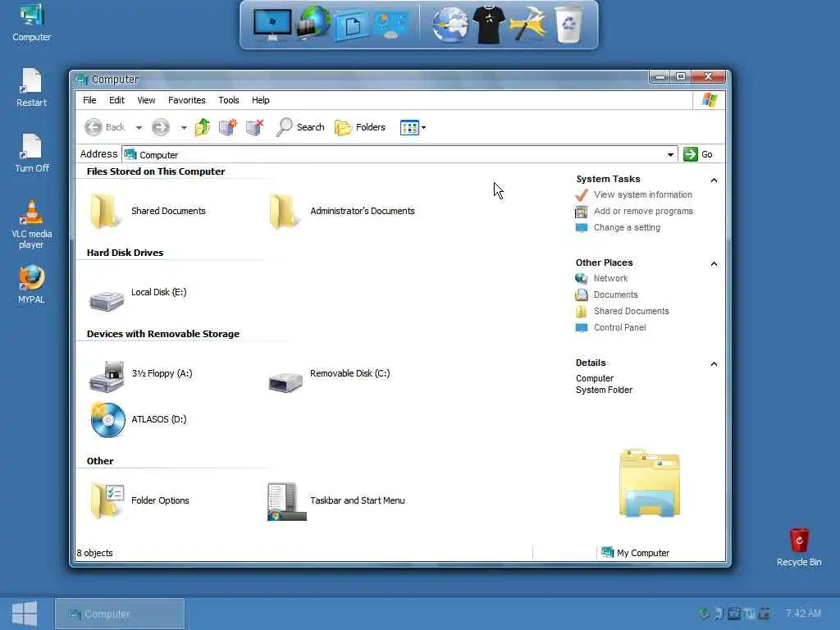Click the Computer title bar icon

(x=81, y=80)
